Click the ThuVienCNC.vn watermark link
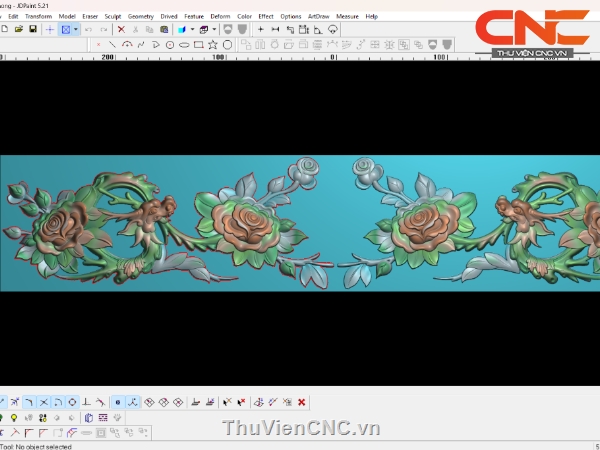 point(301,429)
